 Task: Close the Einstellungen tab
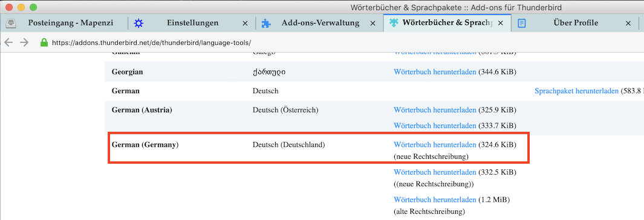[245, 24]
